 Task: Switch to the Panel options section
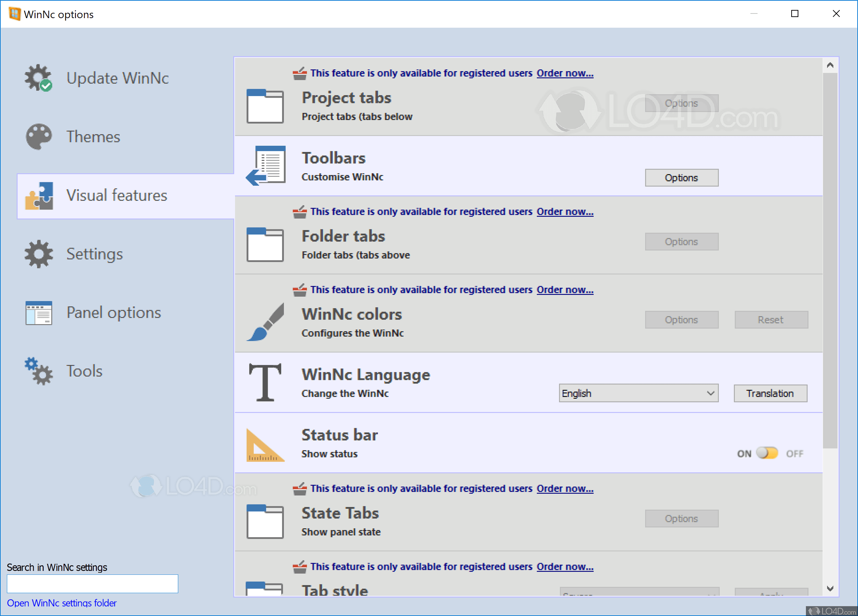114,312
